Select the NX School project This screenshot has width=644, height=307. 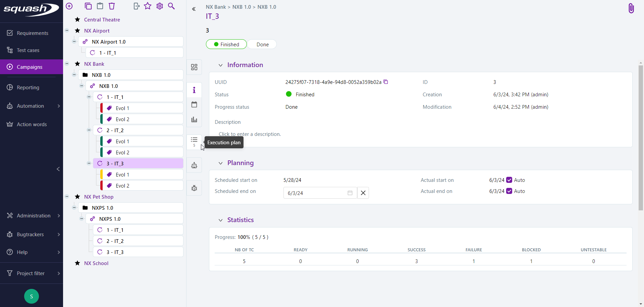coord(96,263)
